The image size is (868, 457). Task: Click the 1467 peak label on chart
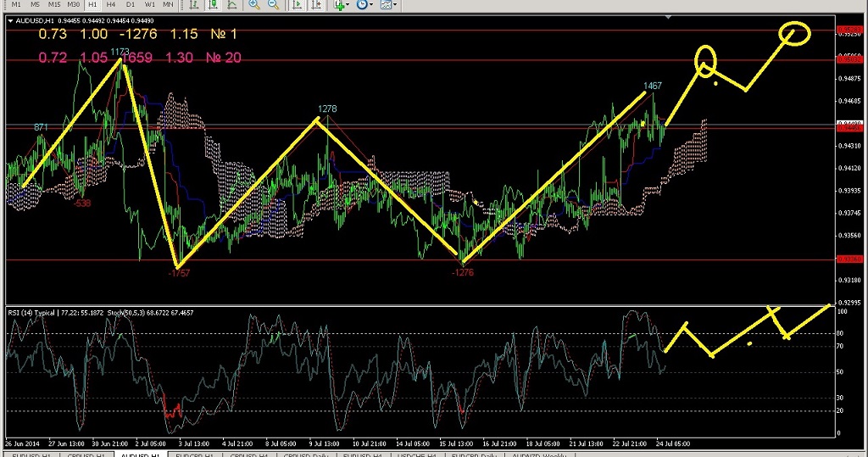652,86
